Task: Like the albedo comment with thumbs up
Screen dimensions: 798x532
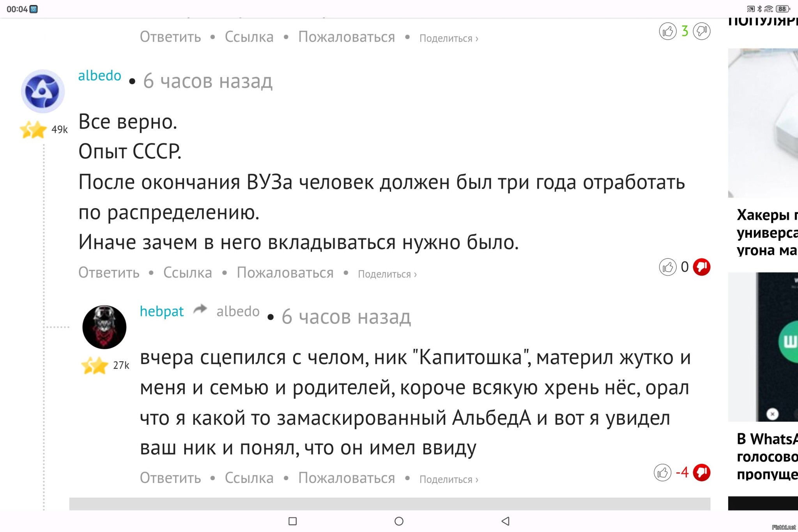Action: click(x=667, y=267)
